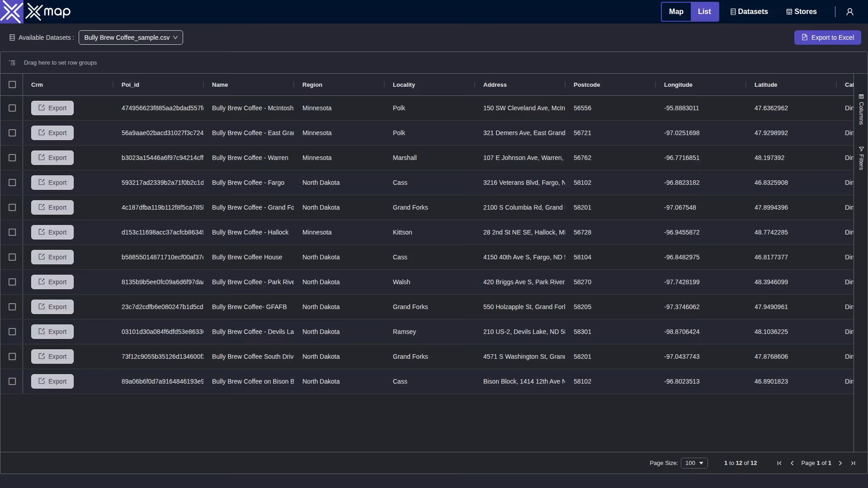The width and height of the screenshot is (868, 488).
Task: Open the Filters side panel
Action: [x=861, y=158]
